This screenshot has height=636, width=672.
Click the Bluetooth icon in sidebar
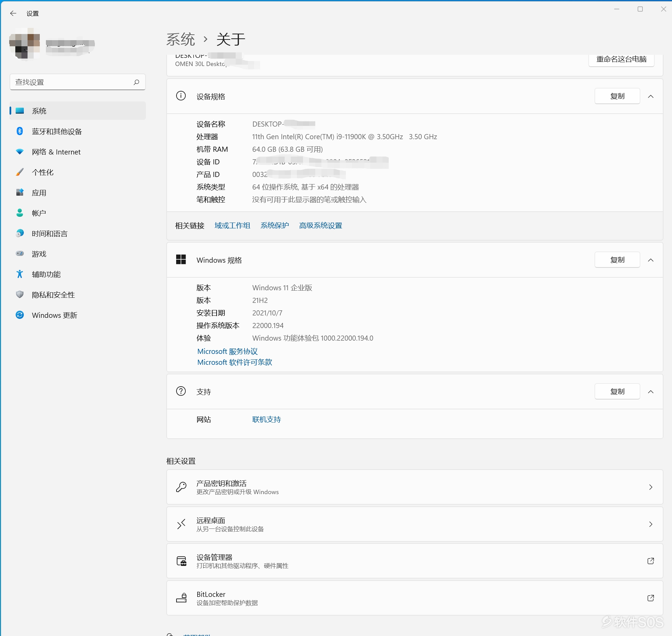[20, 131]
